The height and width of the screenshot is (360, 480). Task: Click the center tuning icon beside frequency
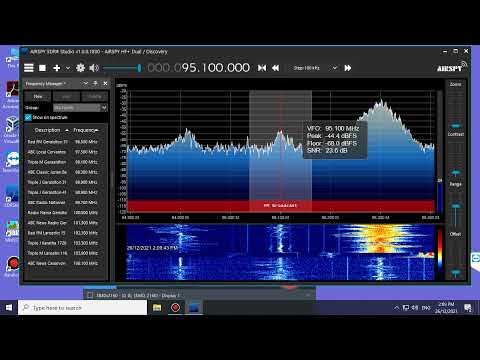point(262,68)
